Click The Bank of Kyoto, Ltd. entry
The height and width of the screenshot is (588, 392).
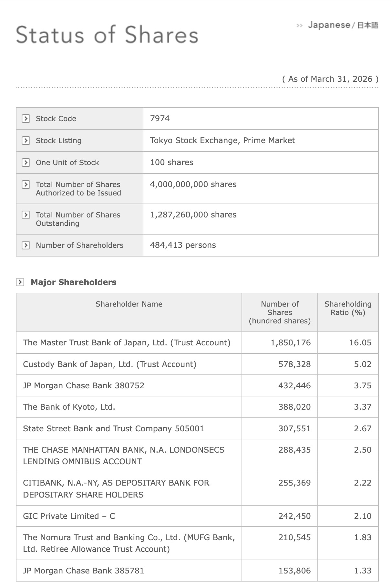[x=69, y=407]
